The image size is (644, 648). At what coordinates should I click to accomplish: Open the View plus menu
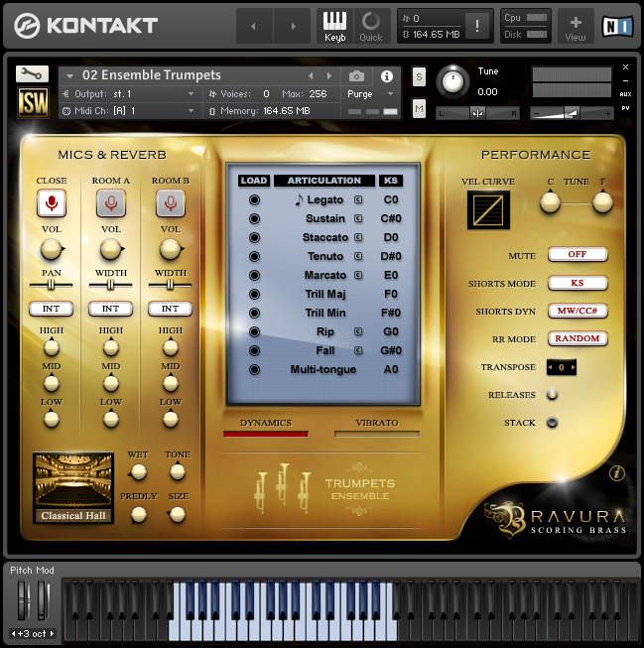pos(576,26)
